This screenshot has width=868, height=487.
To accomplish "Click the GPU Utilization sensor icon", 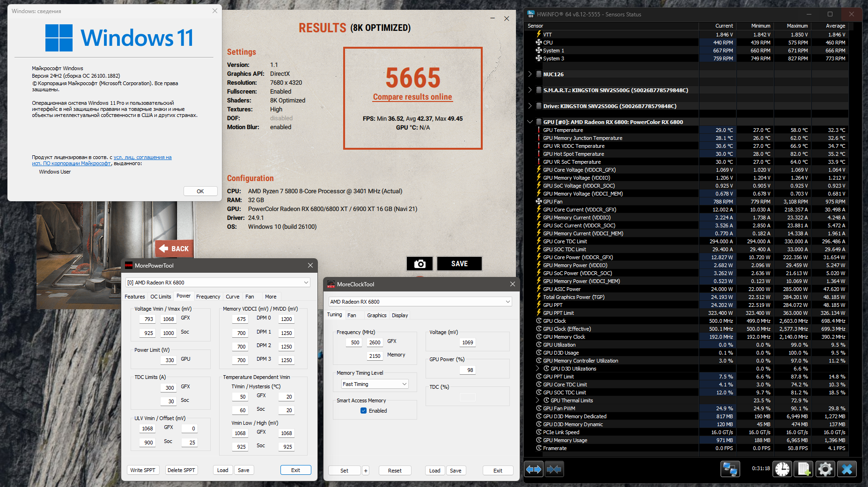I will point(539,345).
